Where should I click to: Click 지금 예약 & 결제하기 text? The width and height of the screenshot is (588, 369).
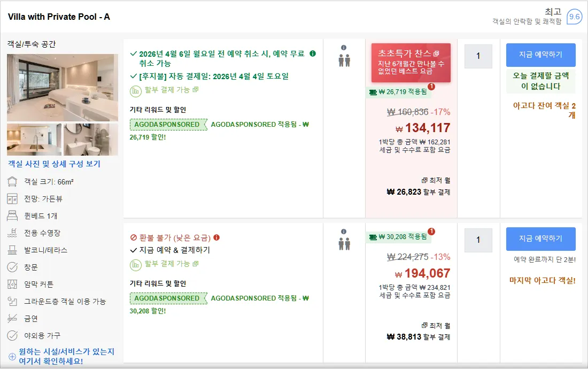click(x=175, y=250)
